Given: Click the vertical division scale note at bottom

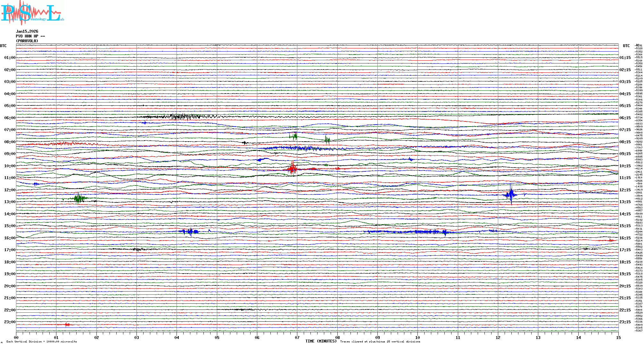Looking at the screenshot, I should (41, 342).
